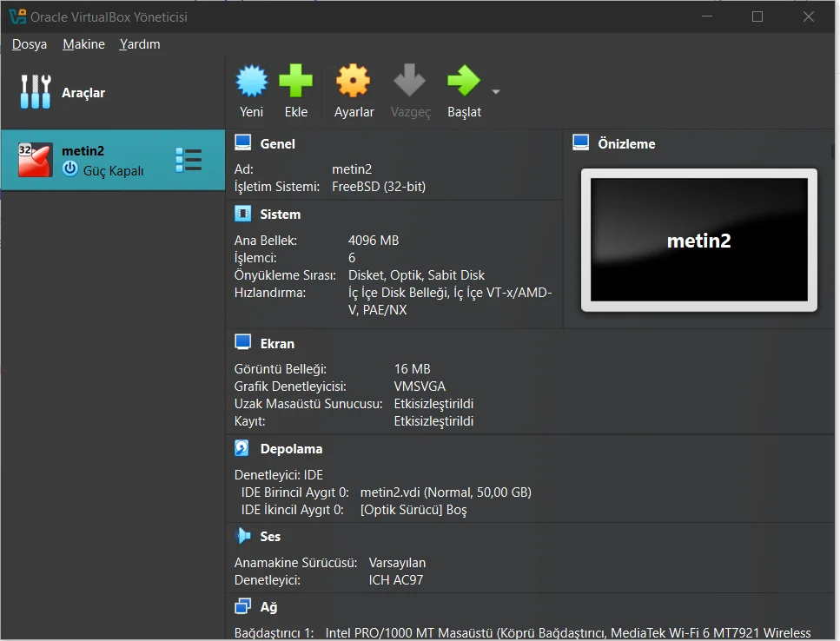Image resolution: width=840 pixels, height=641 pixels.
Task: Open the Ekran settings heading link
Action: 277,344
